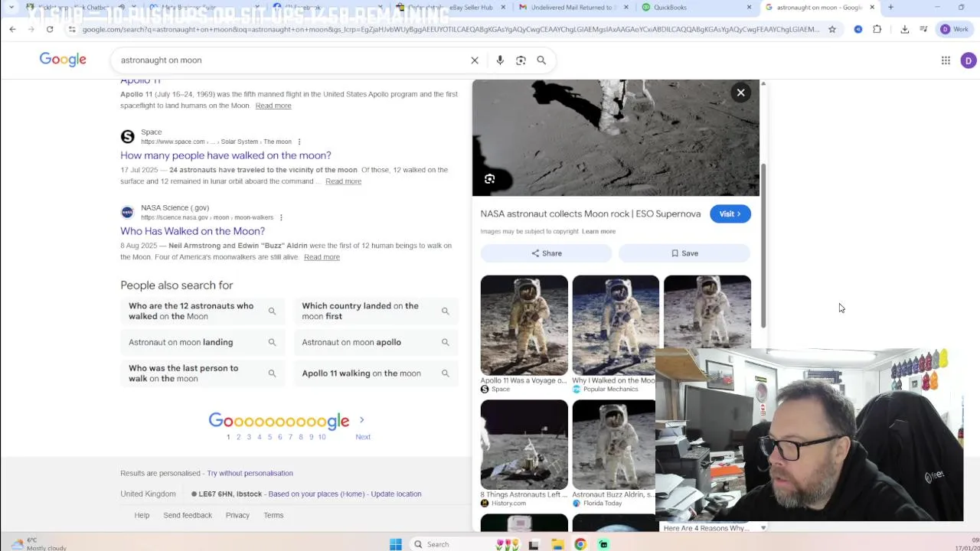Viewport: 980px width, 551px height.
Task: Click the image panel scrollbar
Action: 763,245
